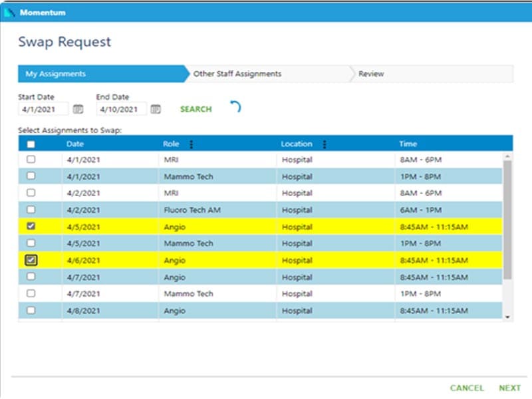Sort by the Role column header

(x=171, y=144)
